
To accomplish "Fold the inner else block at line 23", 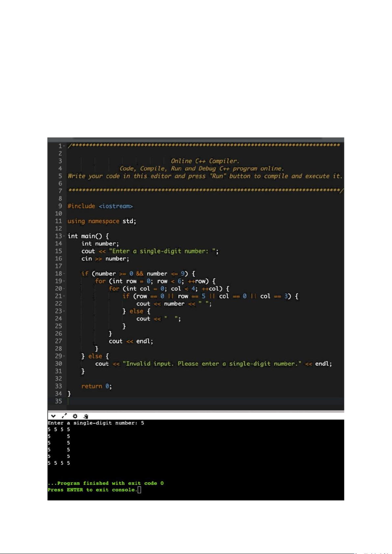I will [64, 311].
